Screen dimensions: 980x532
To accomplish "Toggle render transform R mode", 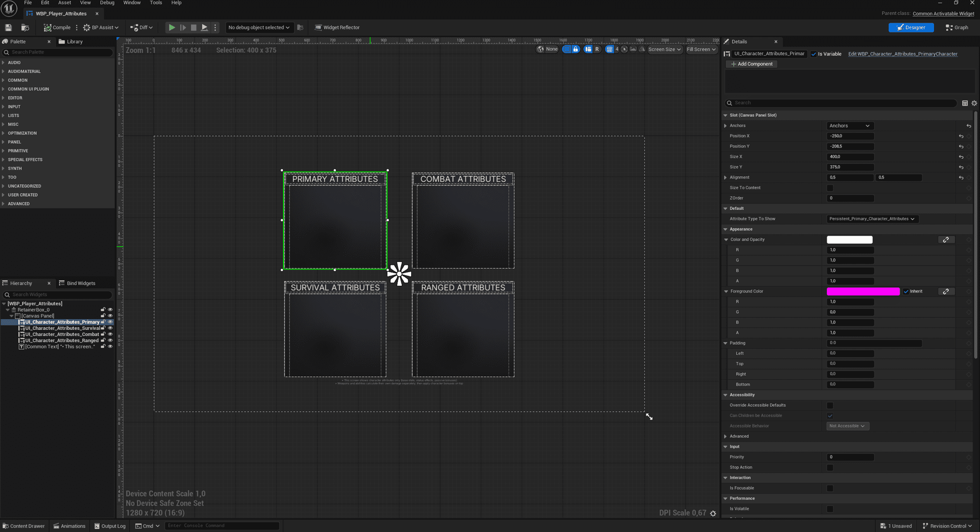I will click(597, 49).
